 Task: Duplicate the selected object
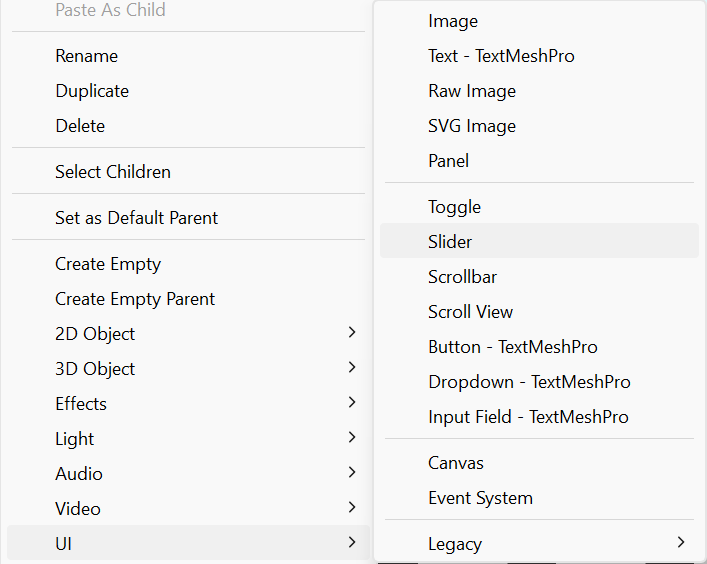pos(92,91)
